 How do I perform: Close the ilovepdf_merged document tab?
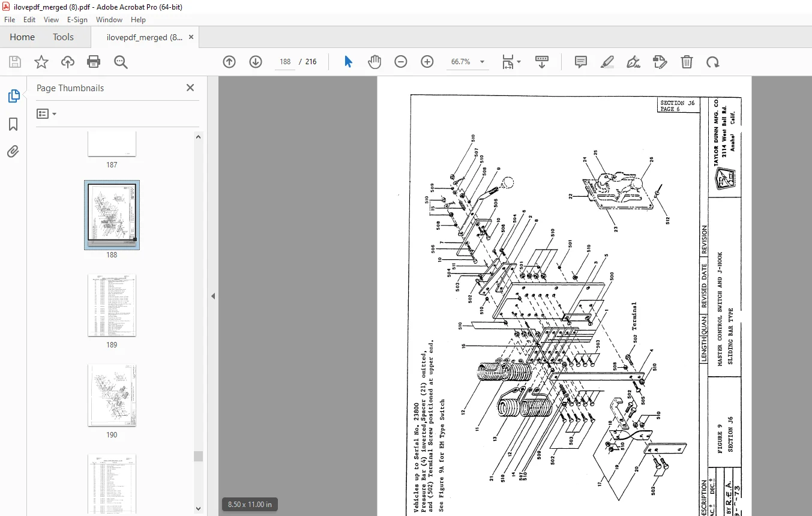pos(191,37)
